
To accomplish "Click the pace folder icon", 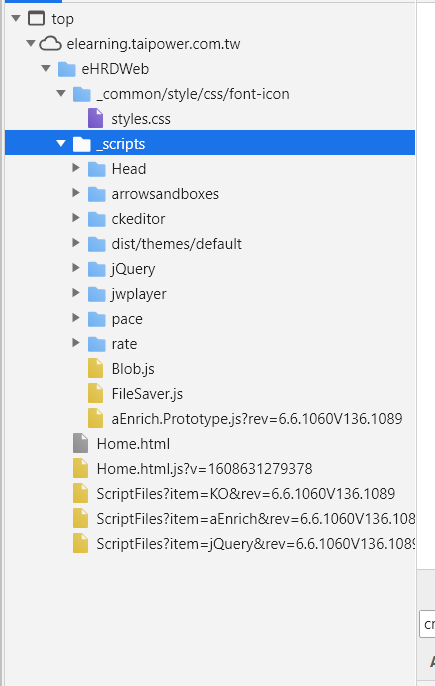I will [96, 318].
